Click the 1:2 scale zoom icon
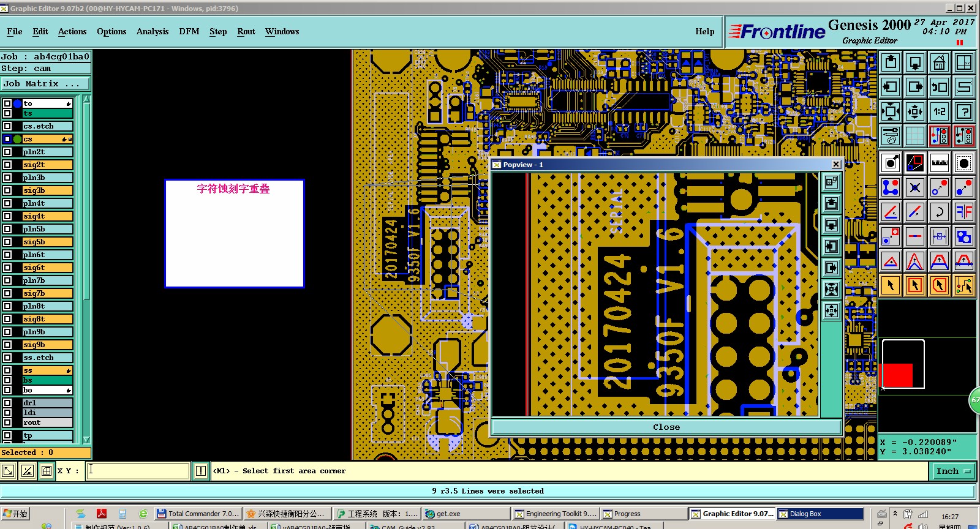Viewport: 980px width, 529px height. [940, 111]
